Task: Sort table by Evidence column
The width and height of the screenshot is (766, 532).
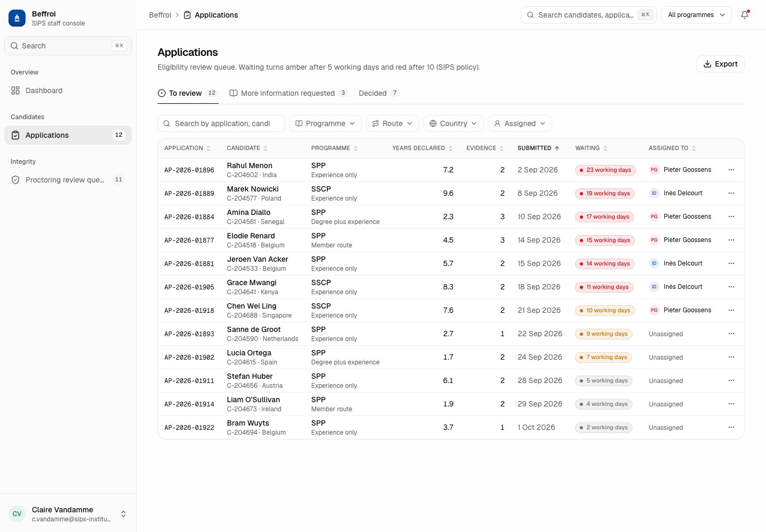Action: (485, 148)
